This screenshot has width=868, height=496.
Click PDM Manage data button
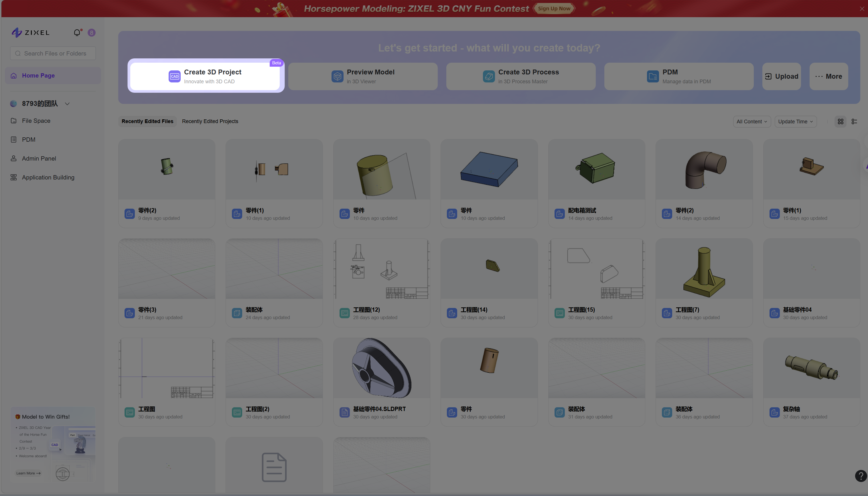678,76
